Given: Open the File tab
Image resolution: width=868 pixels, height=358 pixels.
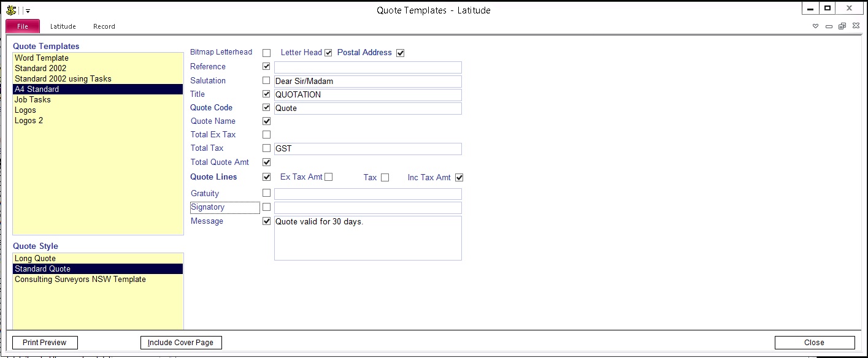Looking at the screenshot, I should click(23, 26).
